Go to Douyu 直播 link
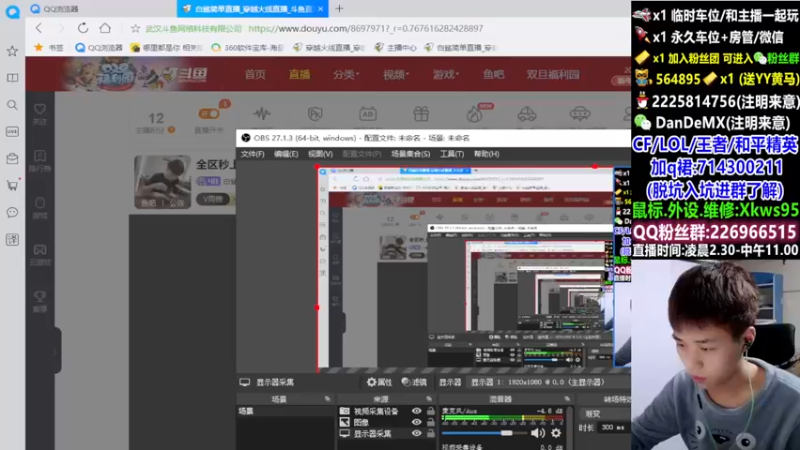Image resolution: width=800 pixels, height=450 pixels. click(299, 74)
